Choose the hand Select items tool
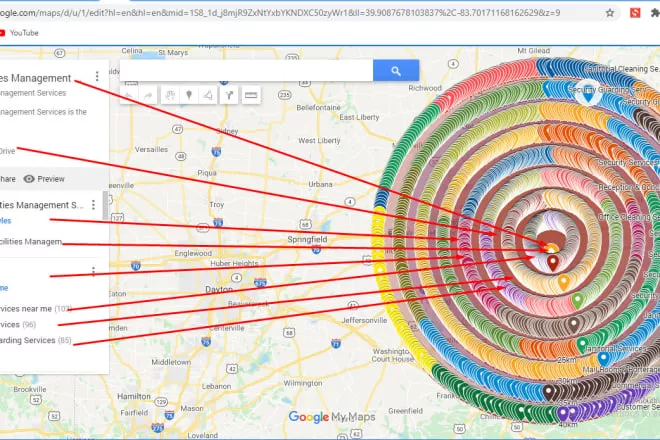The width and height of the screenshot is (660, 440). pyautogui.click(x=170, y=95)
